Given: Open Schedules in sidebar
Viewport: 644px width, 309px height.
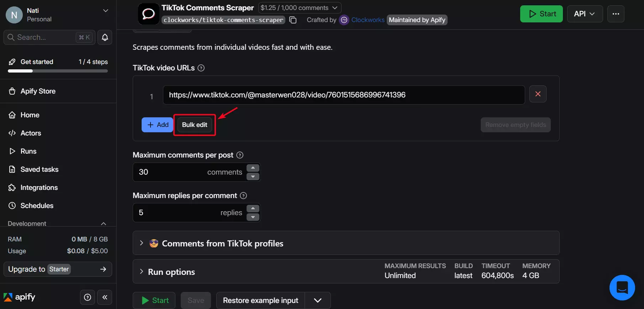Looking at the screenshot, I should 58,206.
